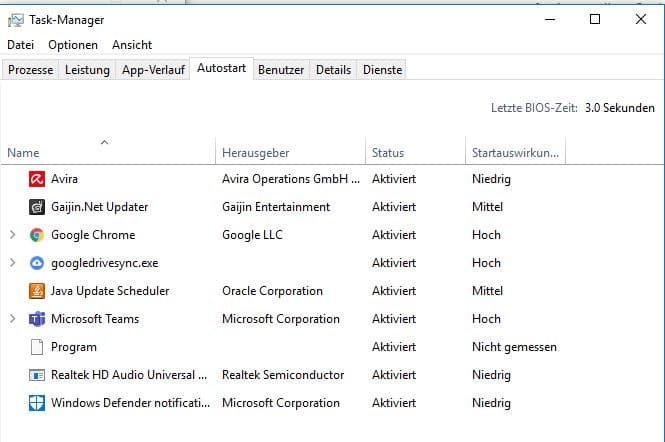Open the Optionen menu
Image resolution: width=665 pixels, height=442 pixels.
click(73, 45)
